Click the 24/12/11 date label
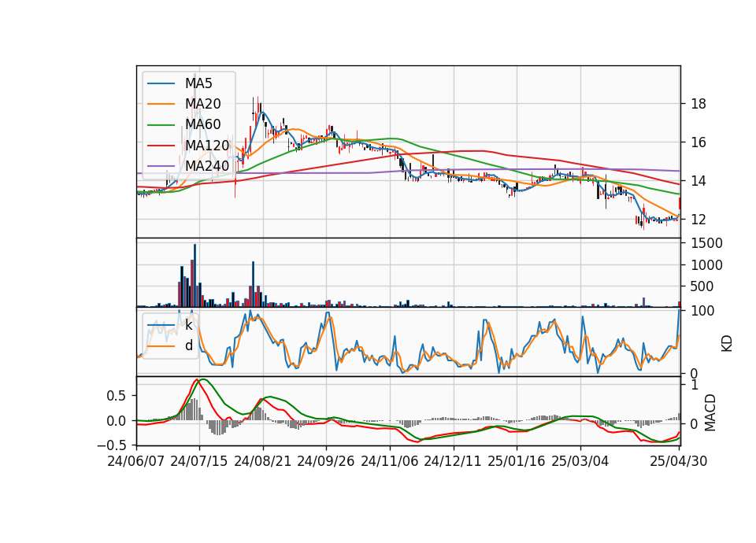756x543 pixels. 453,461
